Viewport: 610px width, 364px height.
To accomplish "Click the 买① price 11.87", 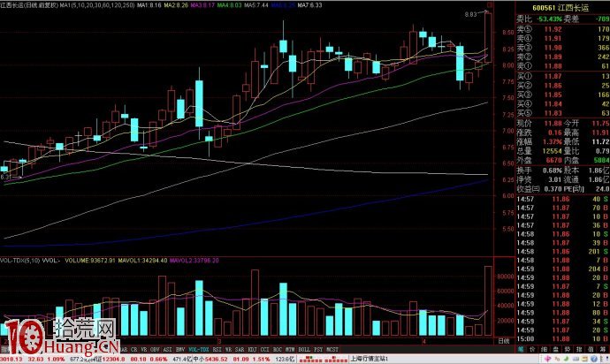I will tap(553, 77).
